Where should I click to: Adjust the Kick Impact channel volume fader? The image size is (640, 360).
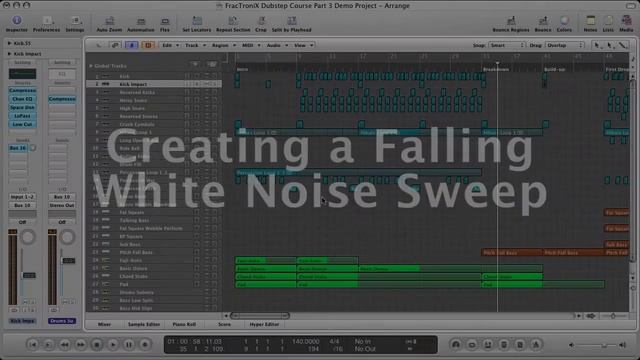pyautogui.click(x=29, y=276)
